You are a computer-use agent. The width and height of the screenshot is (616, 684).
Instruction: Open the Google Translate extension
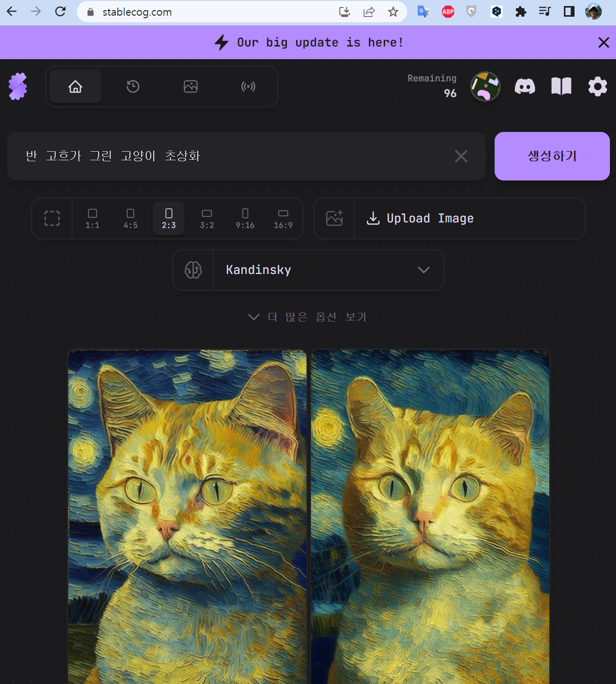point(423,12)
